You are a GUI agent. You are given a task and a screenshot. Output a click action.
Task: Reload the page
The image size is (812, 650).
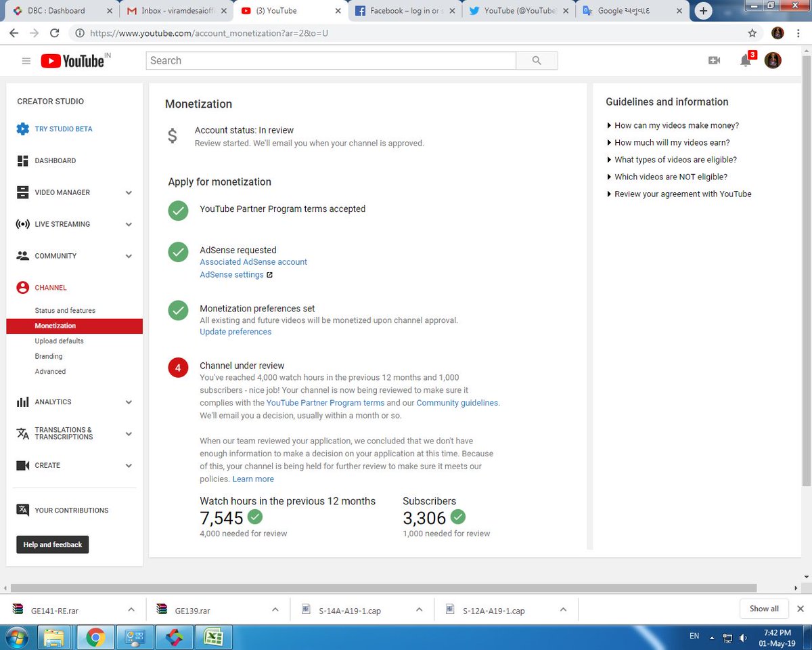click(x=55, y=32)
